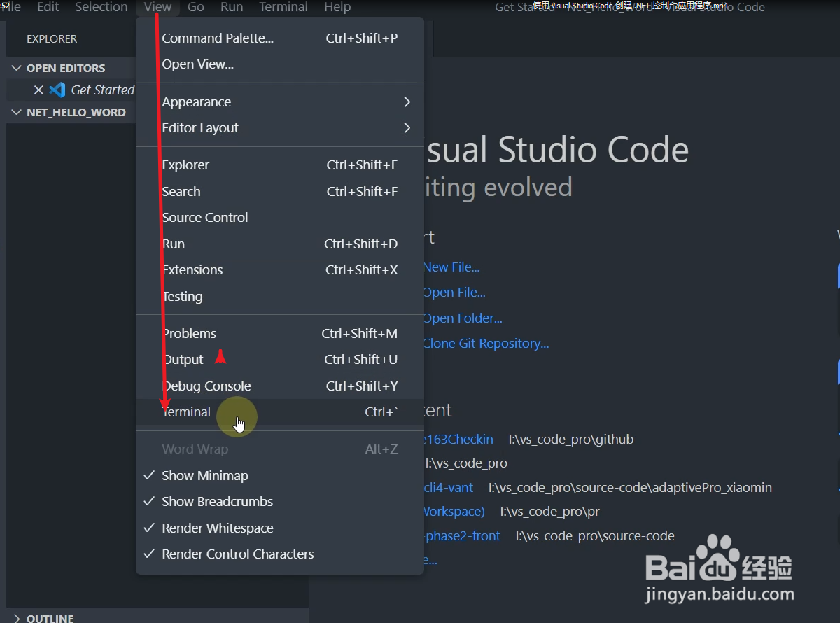Click the Clone Git Repository... link

(x=486, y=344)
